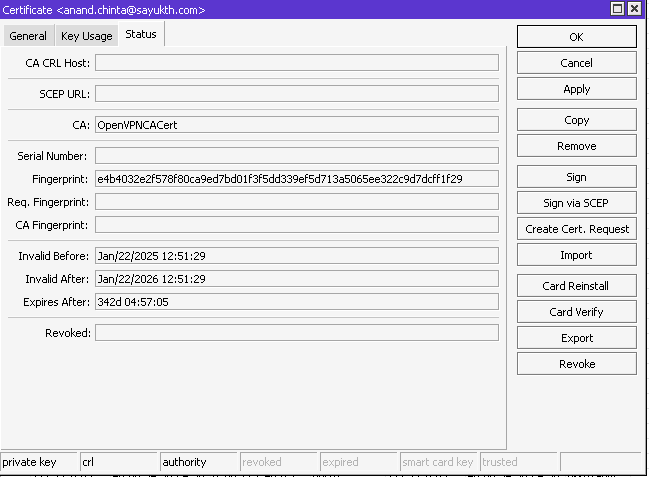Maximize the Certificate window
Viewport: 649px width, 477px height.
(618, 8)
